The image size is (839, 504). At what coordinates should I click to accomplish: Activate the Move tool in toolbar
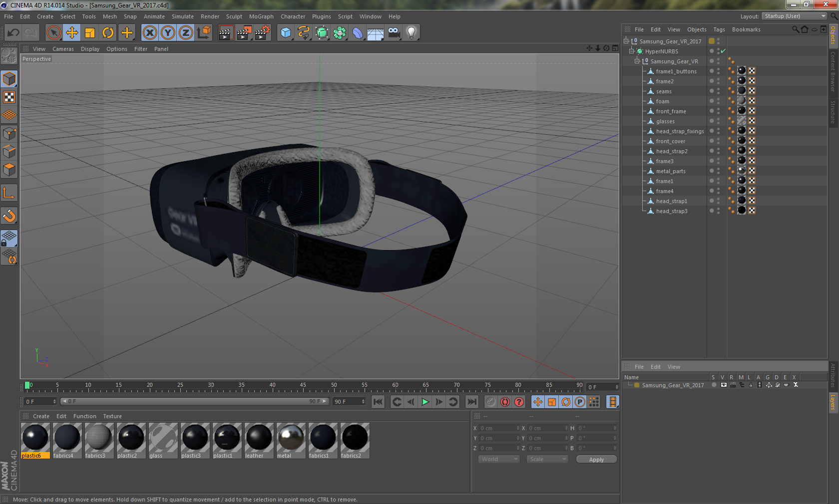click(72, 33)
